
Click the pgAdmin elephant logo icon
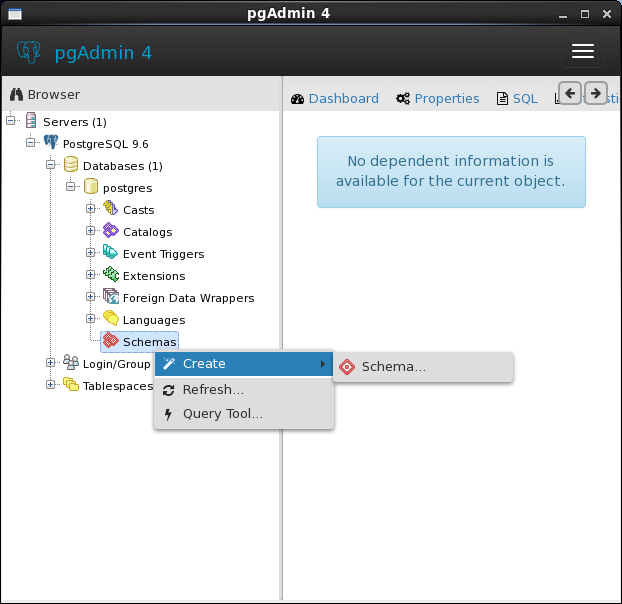pyautogui.click(x=29, y=52)
